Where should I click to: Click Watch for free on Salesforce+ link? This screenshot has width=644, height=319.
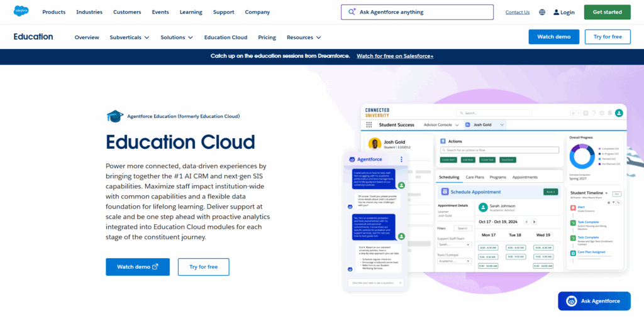click(x=395, y=56)
